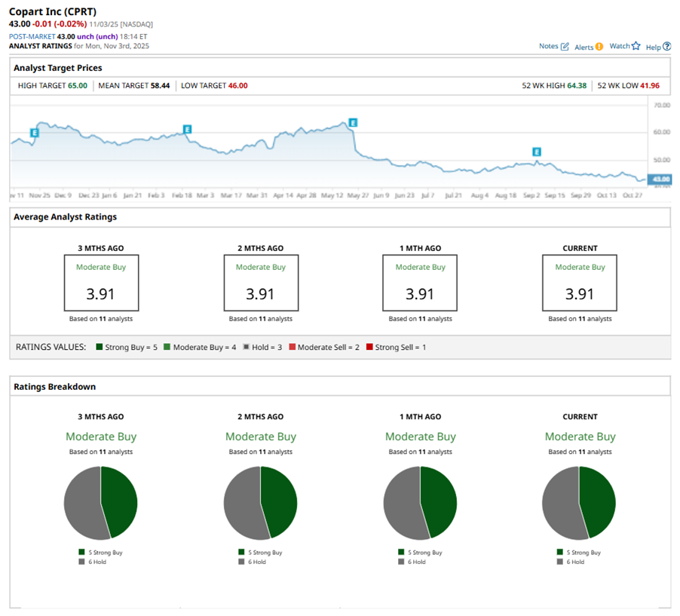Select the earnings marker near Feb 18

[x=187, y=129]
